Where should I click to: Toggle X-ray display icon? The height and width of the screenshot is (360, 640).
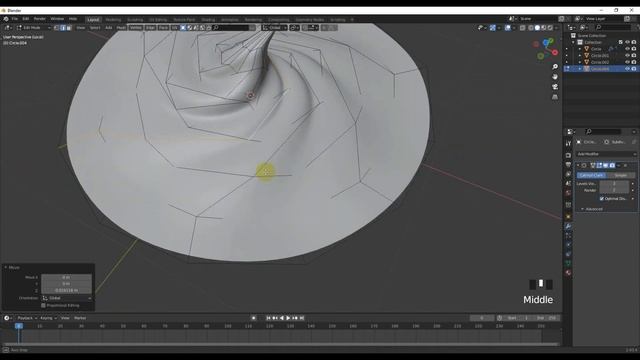[x=522, y=28]
